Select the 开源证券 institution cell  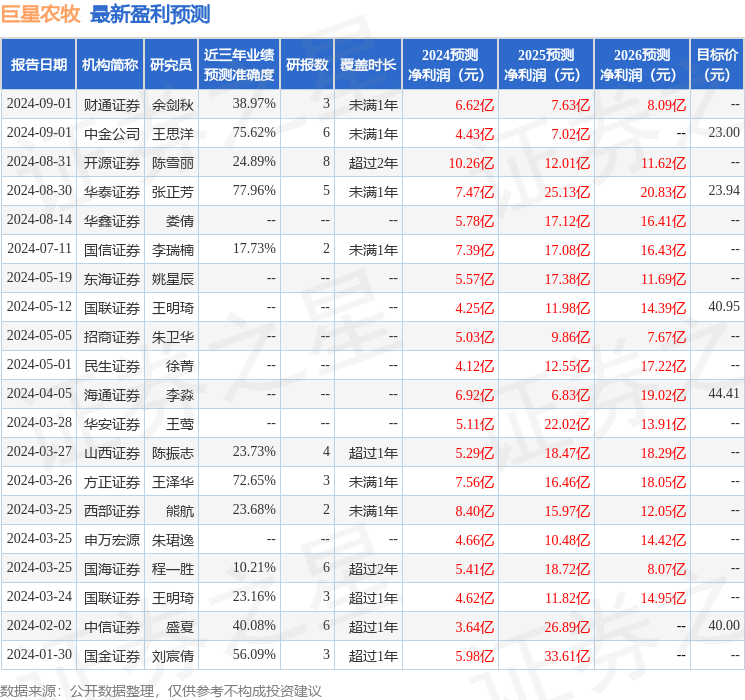pyautogui.click(x=112, y=163)
